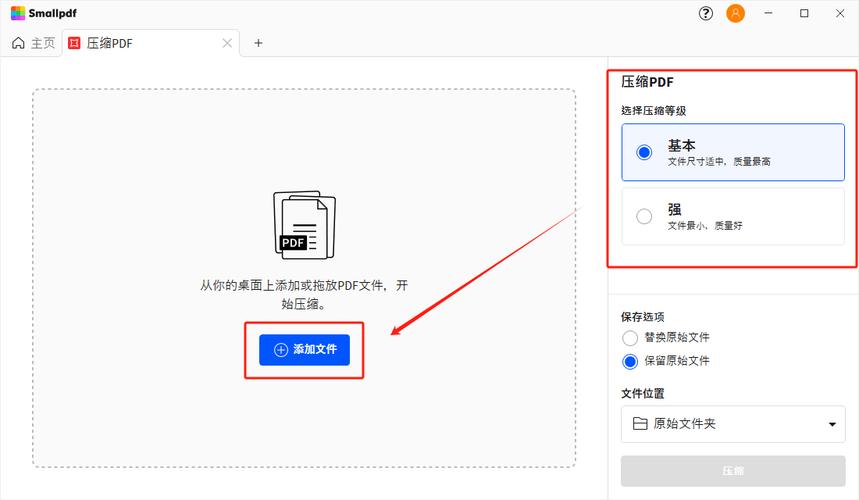The image size is (859, 500).
Task: Click the 压缩PDF panel title
Action: pos(647,82)
